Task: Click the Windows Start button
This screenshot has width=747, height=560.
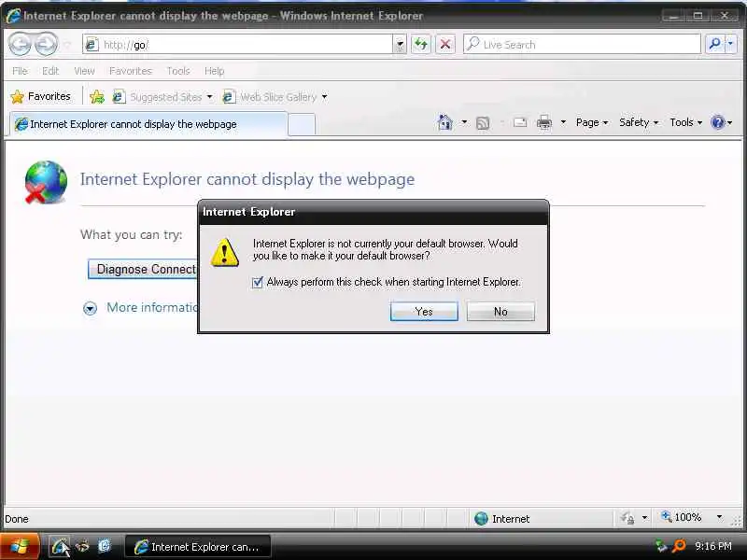Action: (20, 546)
